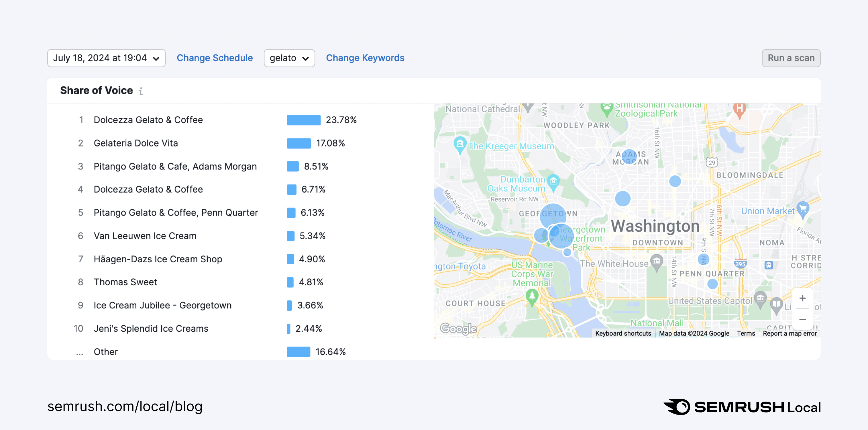868x430 pixels.
Task: Click the 23.78% share bar
Action: point(303,120)
